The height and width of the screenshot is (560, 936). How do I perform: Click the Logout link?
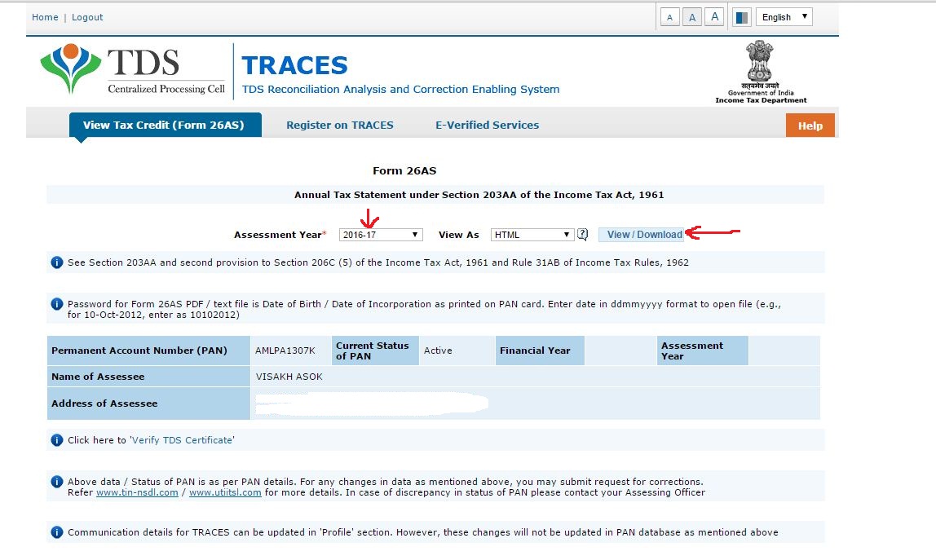pos(87,17)
